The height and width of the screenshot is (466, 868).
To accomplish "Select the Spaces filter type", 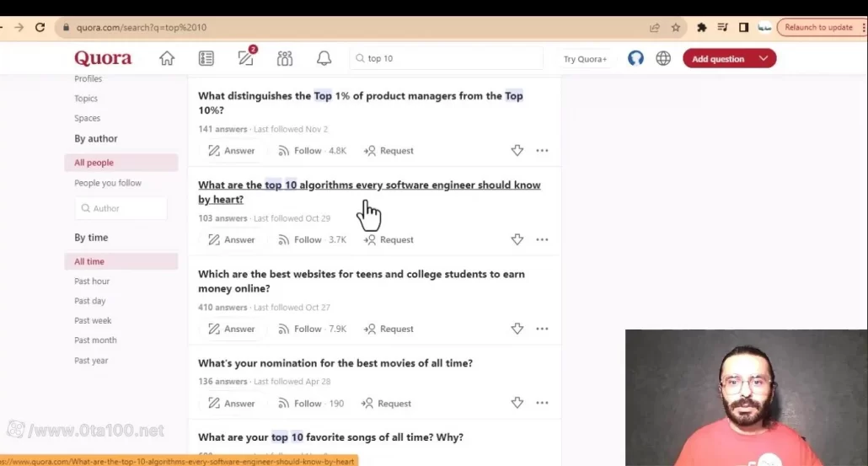I will [x=87, y=118].
